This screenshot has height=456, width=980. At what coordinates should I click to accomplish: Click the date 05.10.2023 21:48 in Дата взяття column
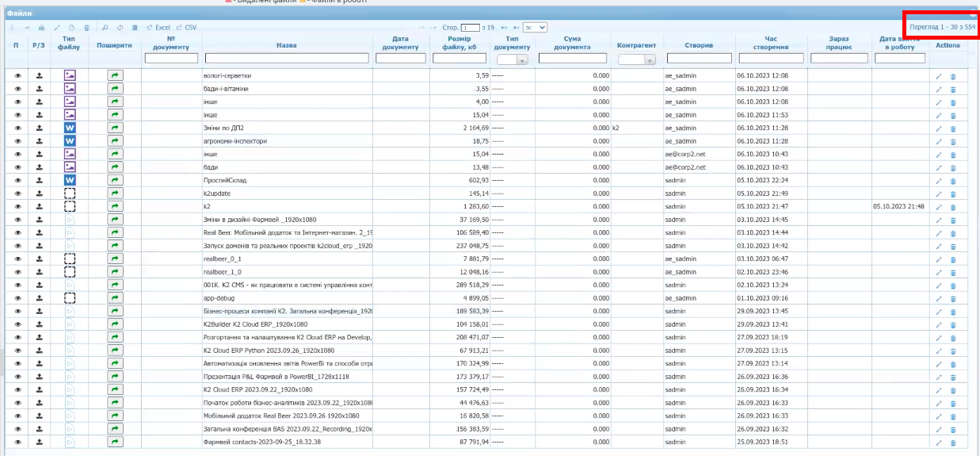(899, 206)
